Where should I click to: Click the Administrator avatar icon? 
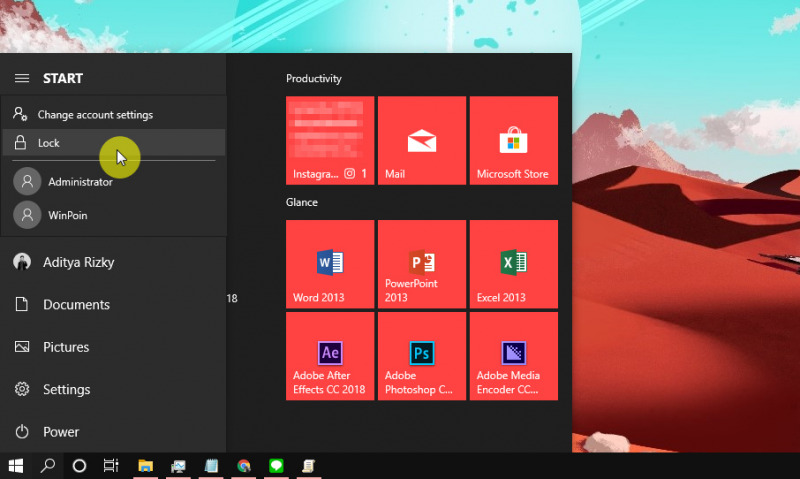[27, 181]
